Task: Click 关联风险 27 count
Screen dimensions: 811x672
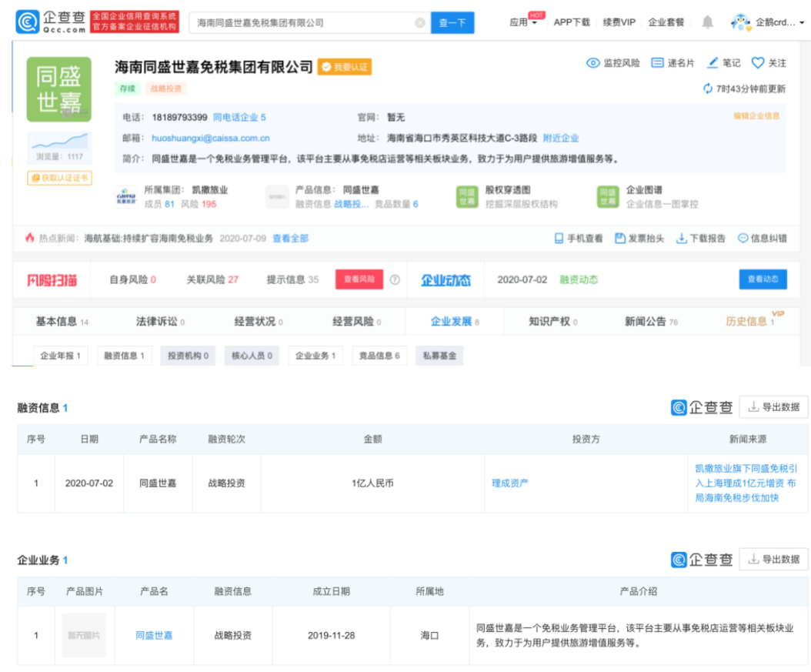Action: coord(212,279)
